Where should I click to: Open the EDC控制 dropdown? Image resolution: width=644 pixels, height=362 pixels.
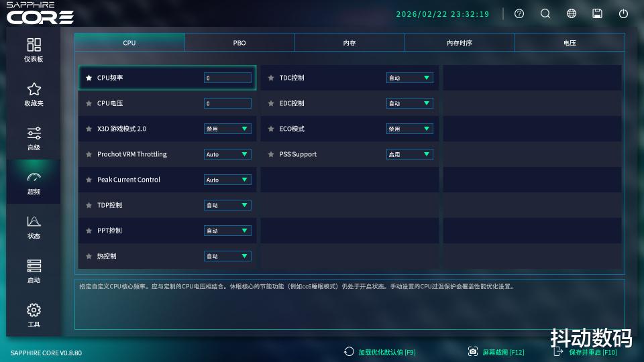(x=410, y=103)
